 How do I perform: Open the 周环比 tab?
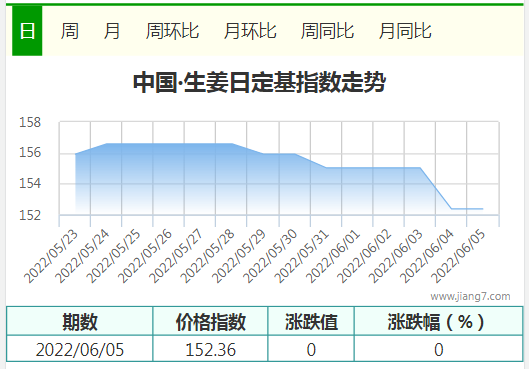coord(172,31)
